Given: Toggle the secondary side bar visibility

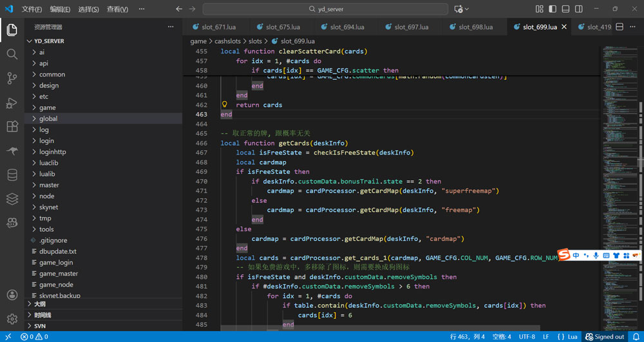Looking at the screenshot, I should [579, 9].
